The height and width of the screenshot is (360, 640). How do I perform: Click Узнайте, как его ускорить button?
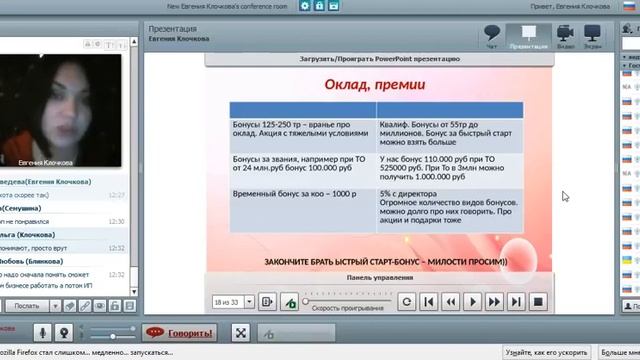pos(546,352)
